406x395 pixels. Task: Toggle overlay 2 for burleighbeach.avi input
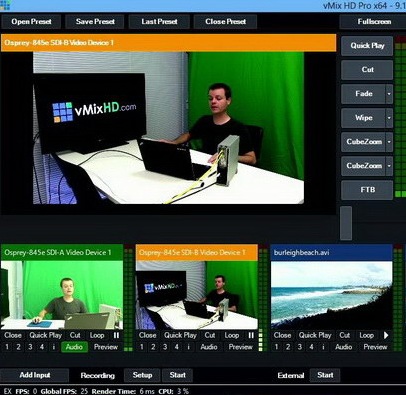click(x=288, y=347)
